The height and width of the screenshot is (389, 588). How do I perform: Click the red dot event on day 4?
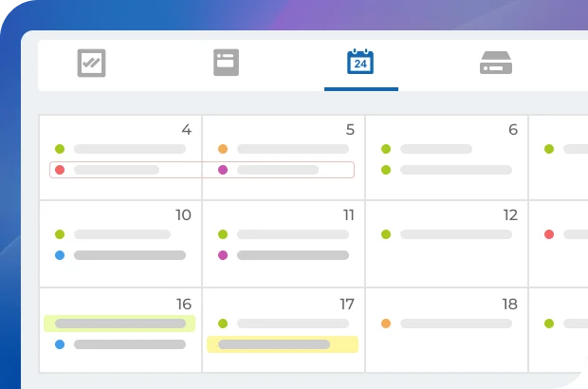[116, 170]
